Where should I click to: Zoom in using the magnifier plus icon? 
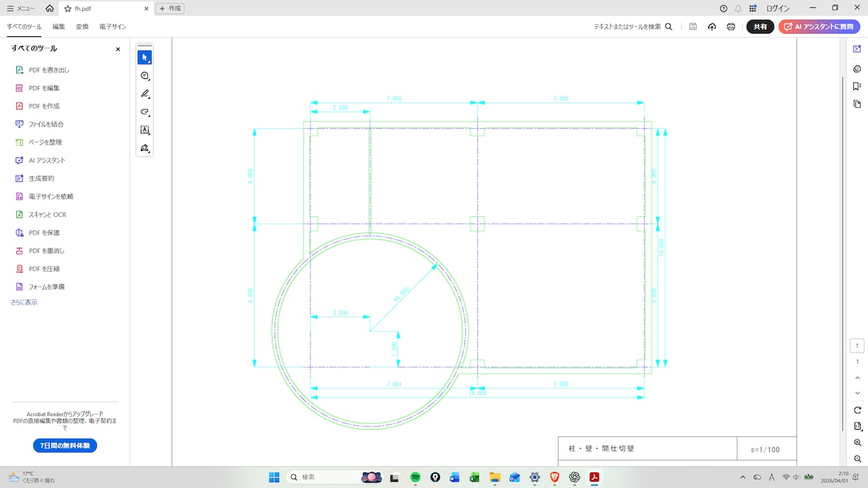click(857, 442)
